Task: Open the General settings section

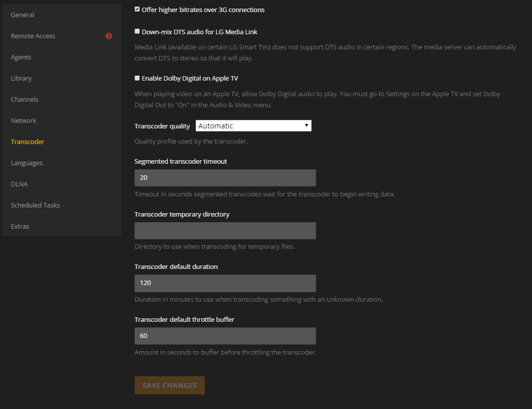Action: tap(23, 15)
